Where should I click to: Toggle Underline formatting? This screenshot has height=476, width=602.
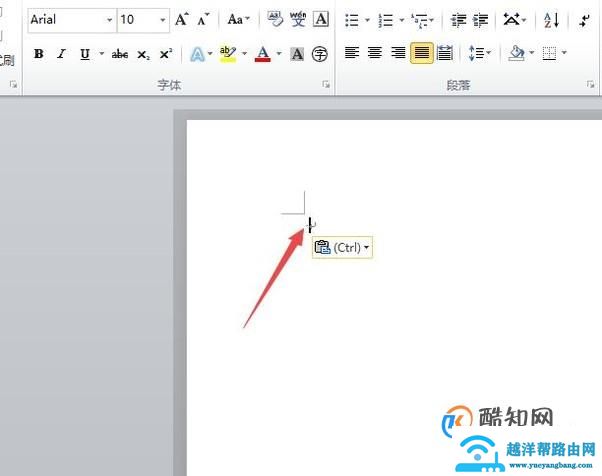click(85, 54)
